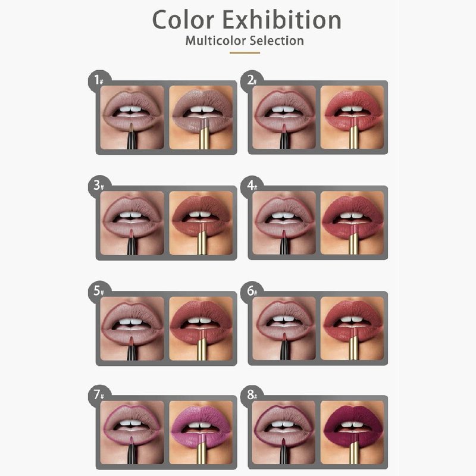This screenshot has height=476, width=476.
Task: Click the 6# number badge
Action: 251,291
